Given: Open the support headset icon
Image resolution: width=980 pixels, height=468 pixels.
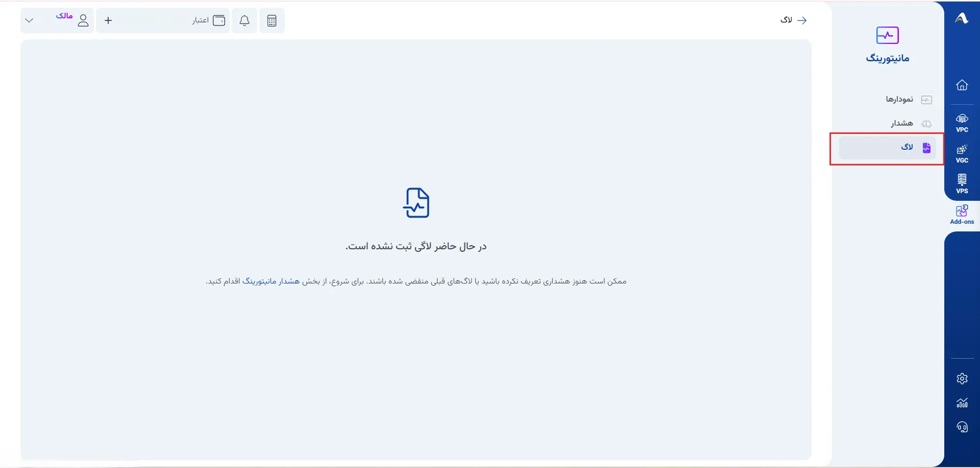Looking at the screenshot, I should click(962, 427).
